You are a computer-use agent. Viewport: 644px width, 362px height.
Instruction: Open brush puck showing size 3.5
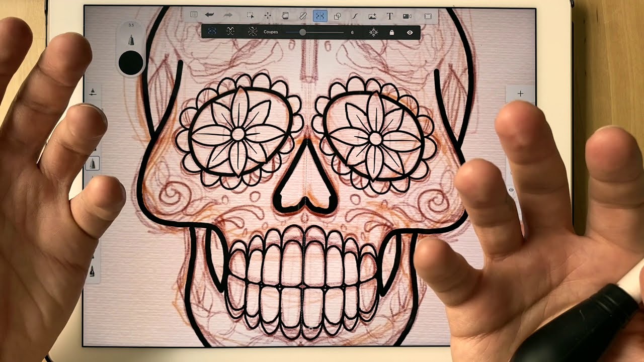[x=131, y=35]
